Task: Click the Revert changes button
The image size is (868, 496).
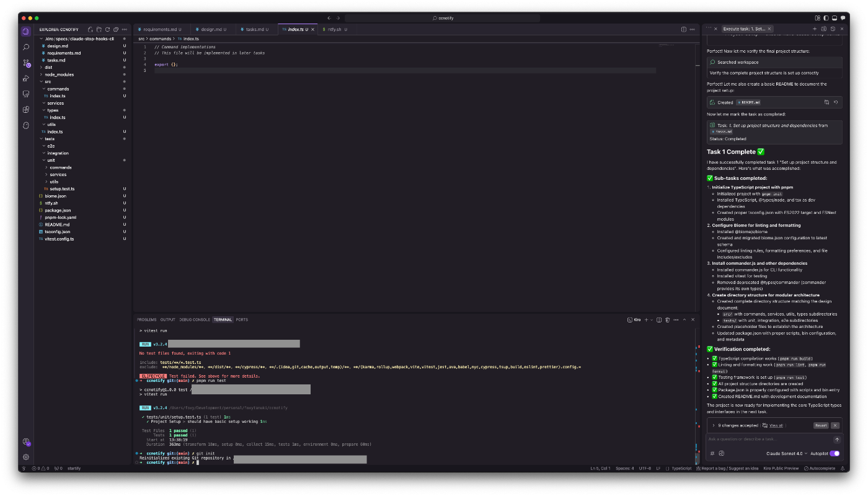Action: [x=820, y=425]
